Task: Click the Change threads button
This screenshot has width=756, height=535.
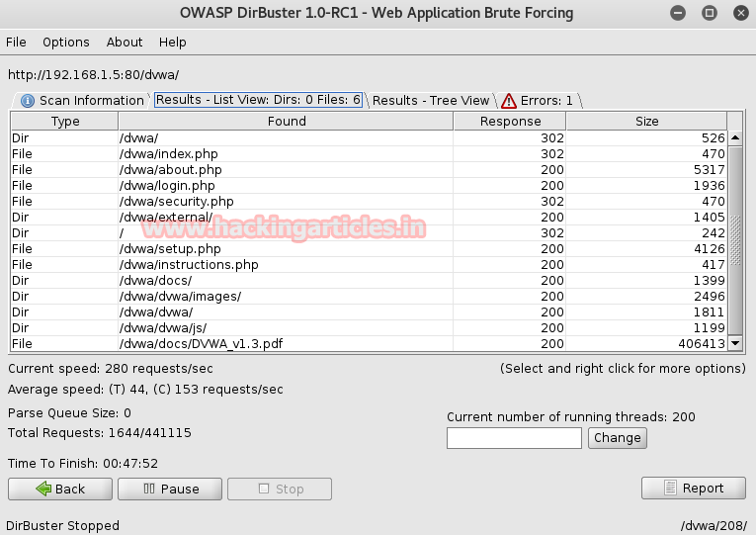Action: click(617, 438)
